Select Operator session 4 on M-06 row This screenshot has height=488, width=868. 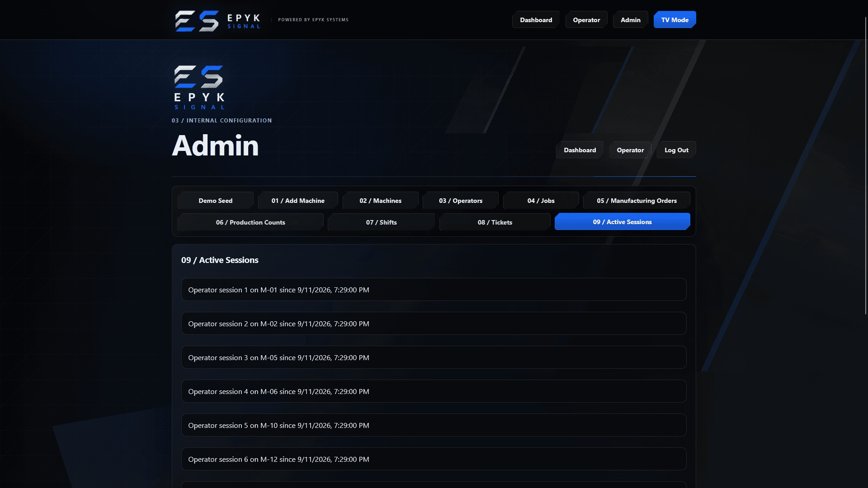click(434, 391)
